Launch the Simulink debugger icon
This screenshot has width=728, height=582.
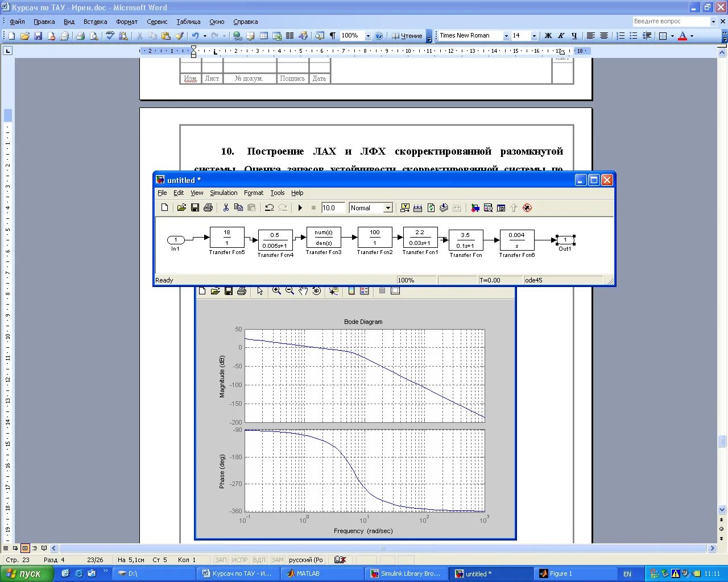527,208
